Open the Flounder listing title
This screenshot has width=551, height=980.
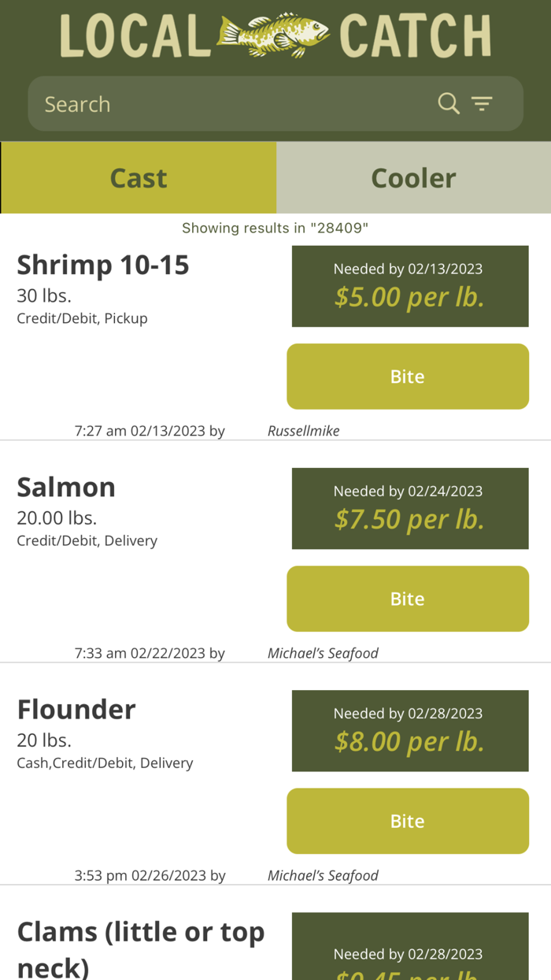tap(76, 709)
